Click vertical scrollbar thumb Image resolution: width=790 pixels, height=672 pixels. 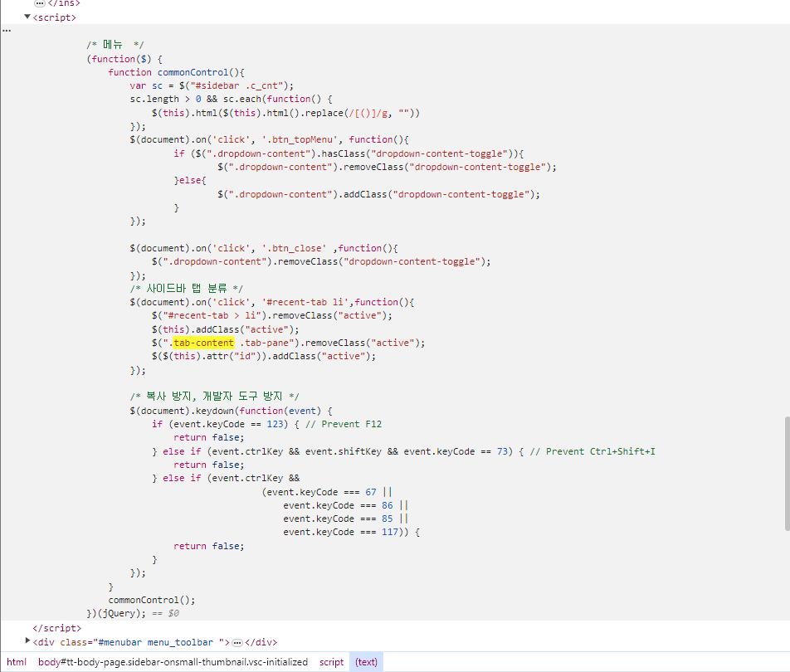(x=787, y=474)
